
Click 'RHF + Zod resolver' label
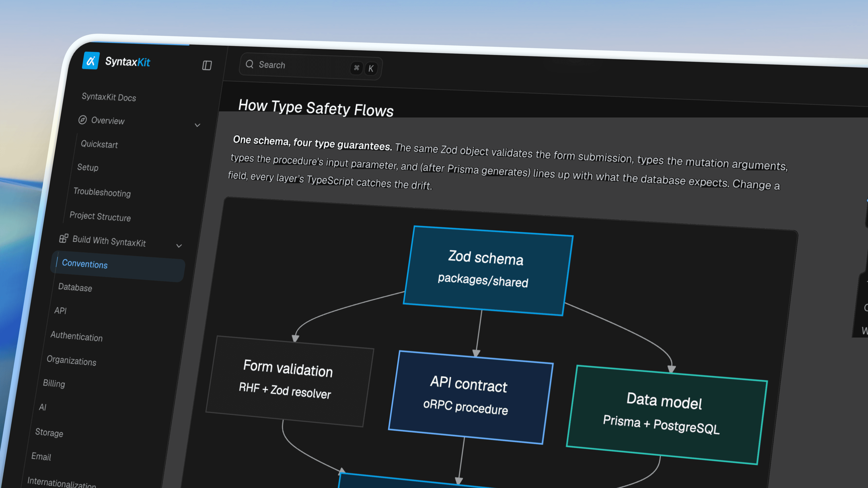[285, 391]
